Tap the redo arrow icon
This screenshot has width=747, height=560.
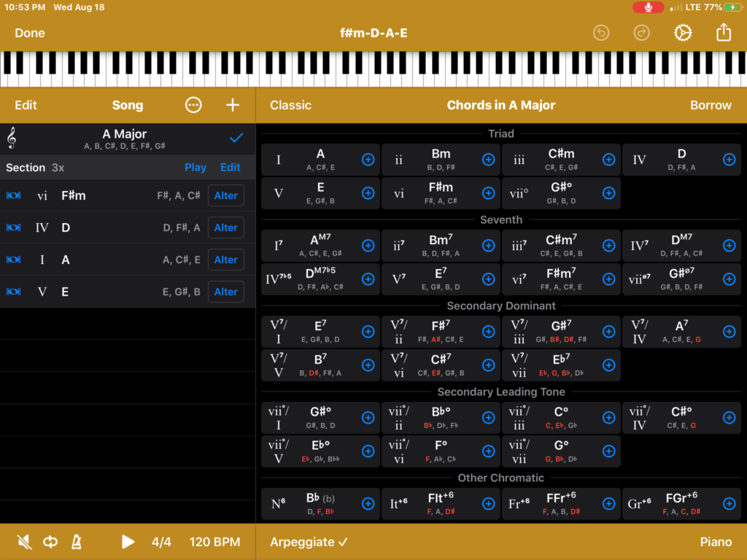tap(642, 33)
